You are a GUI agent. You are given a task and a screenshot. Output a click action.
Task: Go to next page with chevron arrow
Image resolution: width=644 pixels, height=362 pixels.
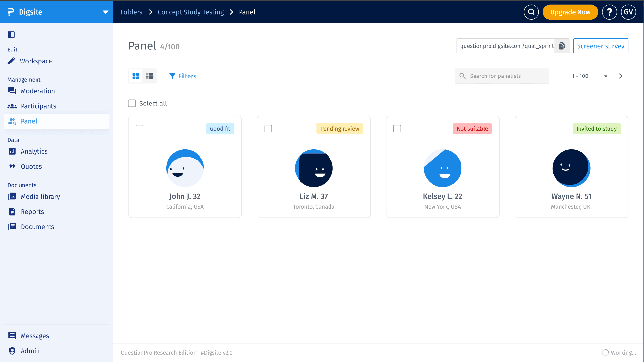click(x=621, y=76)
